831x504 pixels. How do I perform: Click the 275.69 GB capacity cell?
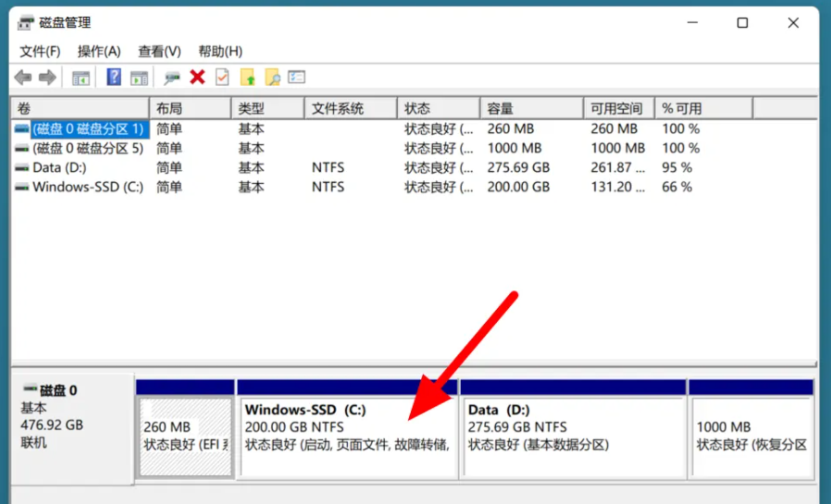(518, 167)
